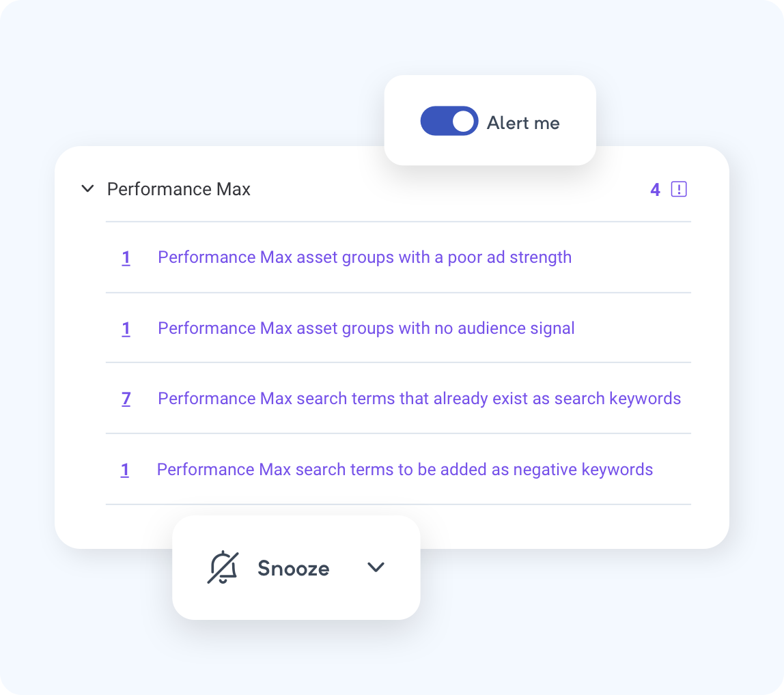The image size is (784, 695).
Task: Click the downward chevron next to Snooze
Action: (x=376, y=567)
